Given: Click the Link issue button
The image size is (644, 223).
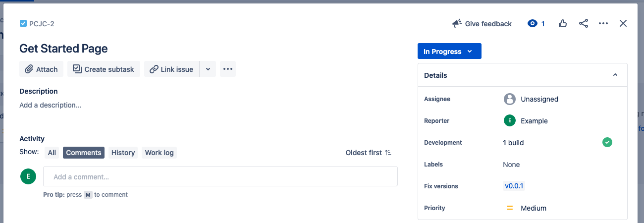Looking at the screenshot, I should [x=171, y=69].
